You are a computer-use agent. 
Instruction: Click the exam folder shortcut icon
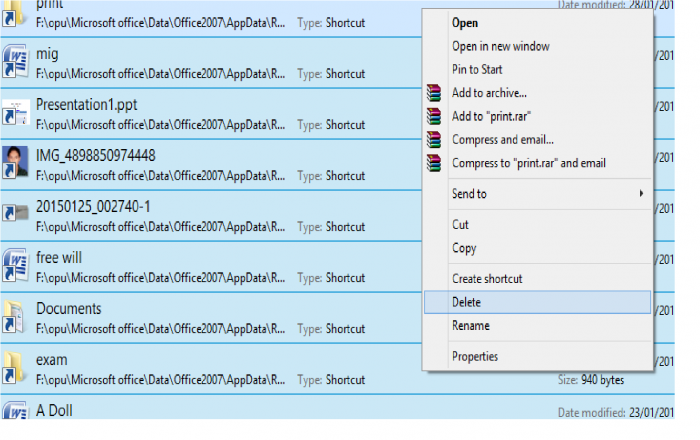click(15, 368)
